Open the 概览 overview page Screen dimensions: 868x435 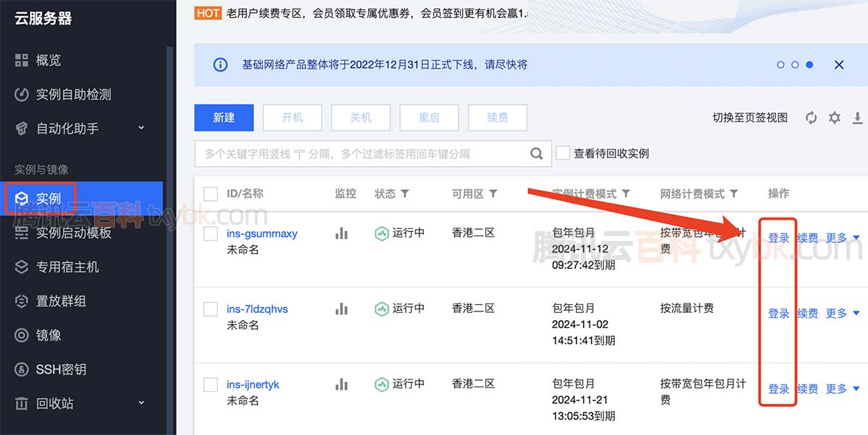(48, 60)
